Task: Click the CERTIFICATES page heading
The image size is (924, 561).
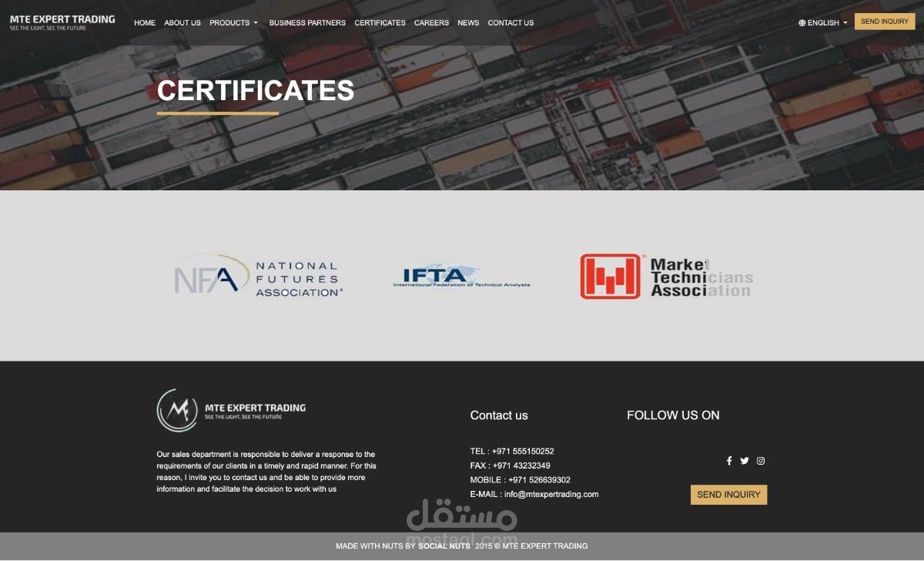Action: tap(256, 91)
